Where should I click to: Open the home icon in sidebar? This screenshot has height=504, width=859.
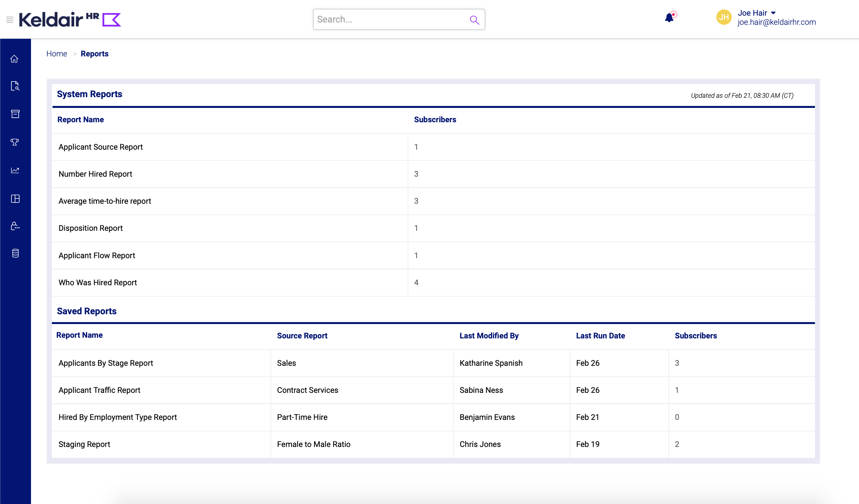click(x=14, y=59)
